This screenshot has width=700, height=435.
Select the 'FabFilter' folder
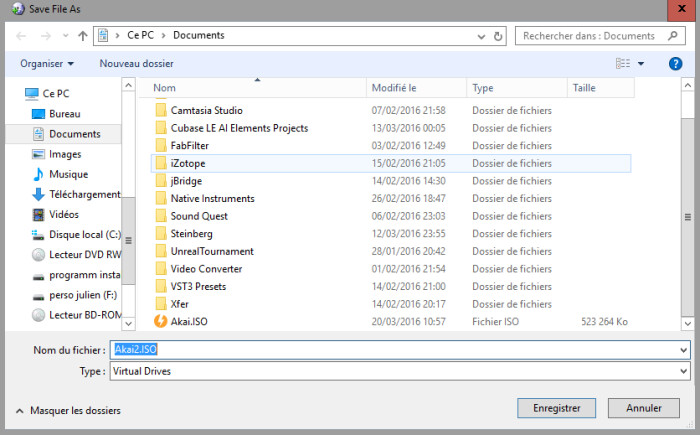(190, 146)
